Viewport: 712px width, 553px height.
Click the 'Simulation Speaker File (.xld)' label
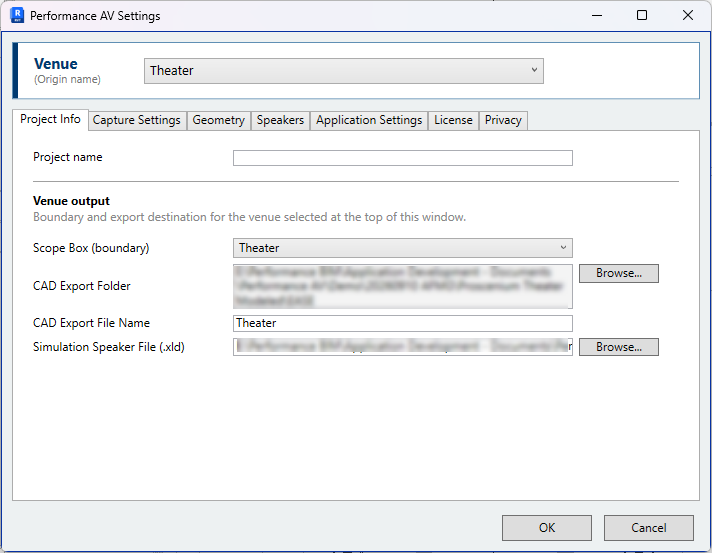point(109,347)
